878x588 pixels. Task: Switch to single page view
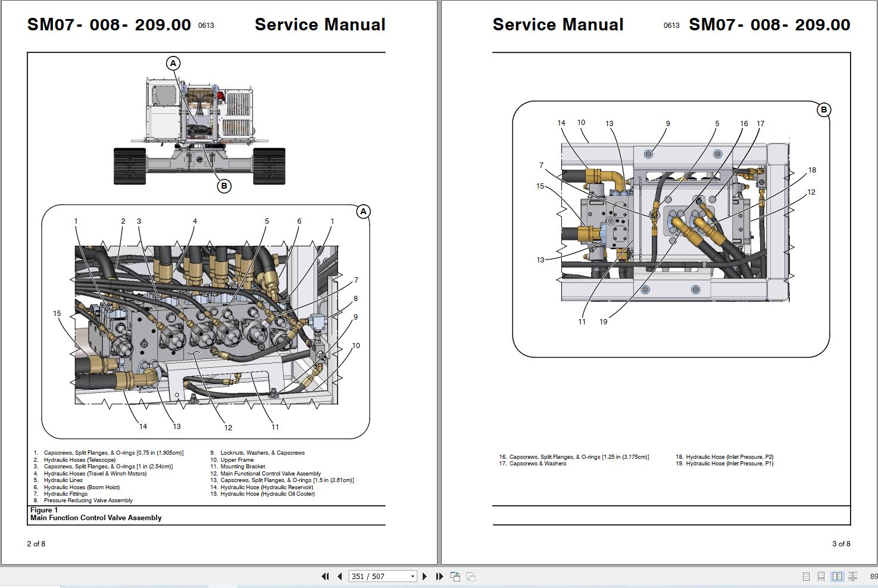806,576
